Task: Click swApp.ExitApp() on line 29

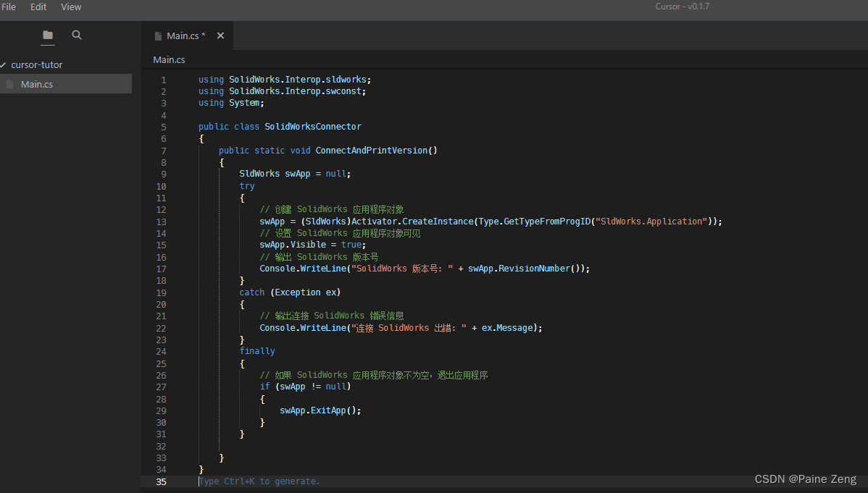Action: (x=318, y=410)
